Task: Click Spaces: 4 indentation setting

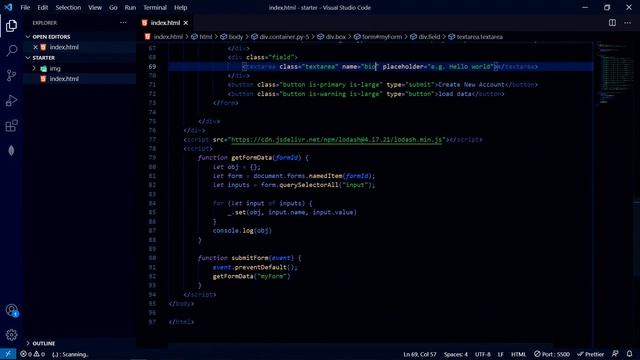Action: click(x=456, y=354)
